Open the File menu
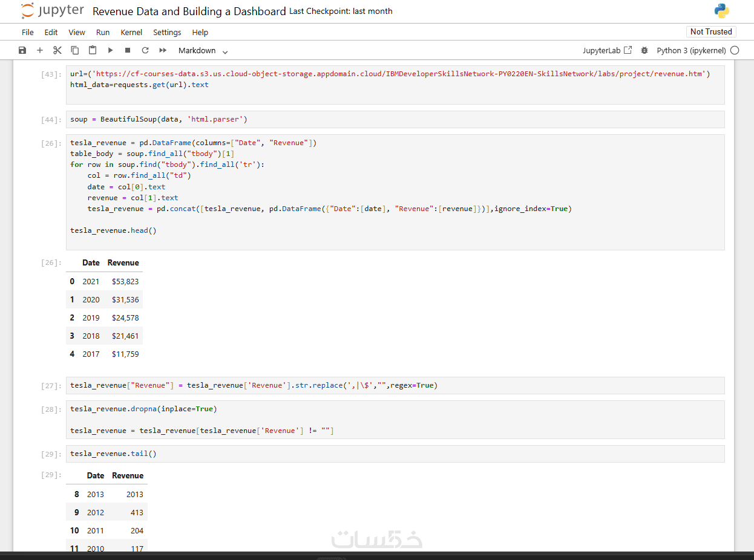Image resolution: width=754 pixels, height=560 pixels. tap(28, 32)
